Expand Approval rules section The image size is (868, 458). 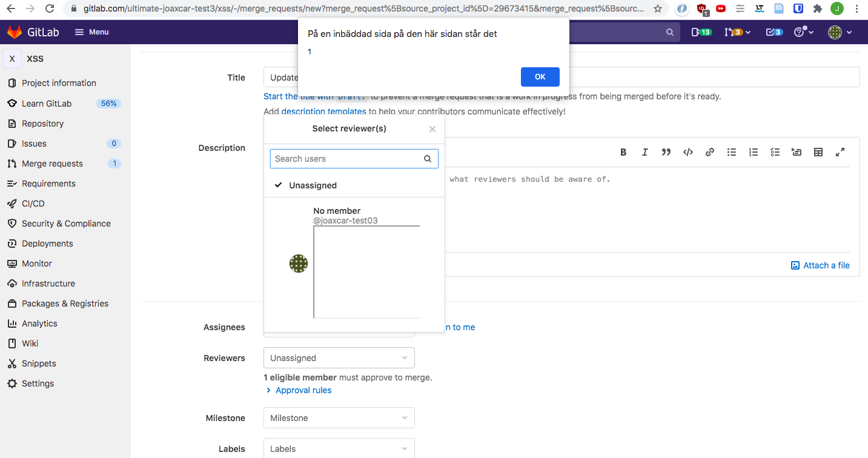303,390
